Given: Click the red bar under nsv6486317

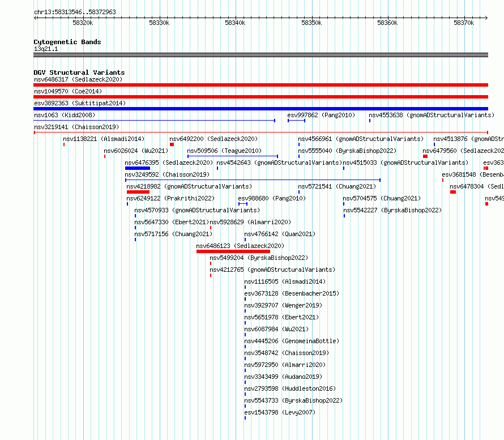Looking at the screenshot, I should [260, 85].
